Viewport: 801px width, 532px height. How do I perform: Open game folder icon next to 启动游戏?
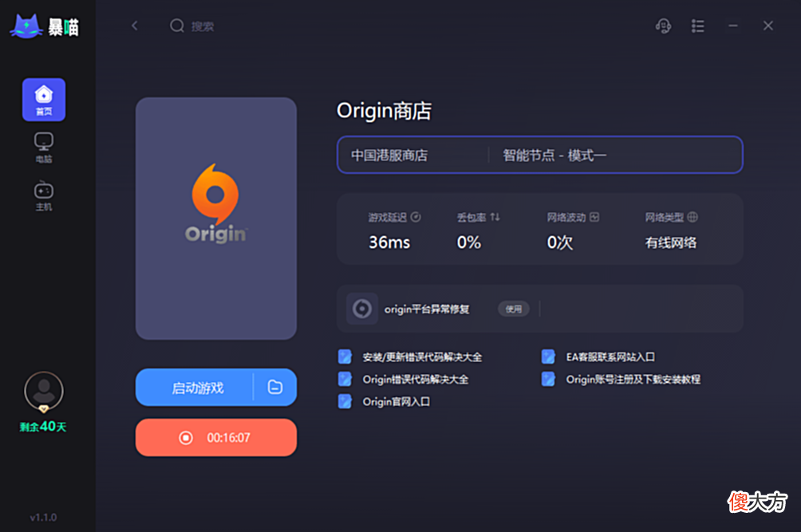tap(275, 387)
